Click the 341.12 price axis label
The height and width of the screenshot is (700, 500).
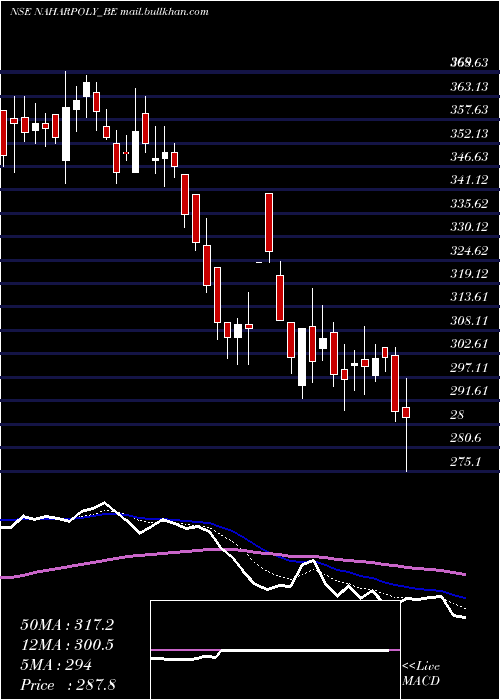469,180
